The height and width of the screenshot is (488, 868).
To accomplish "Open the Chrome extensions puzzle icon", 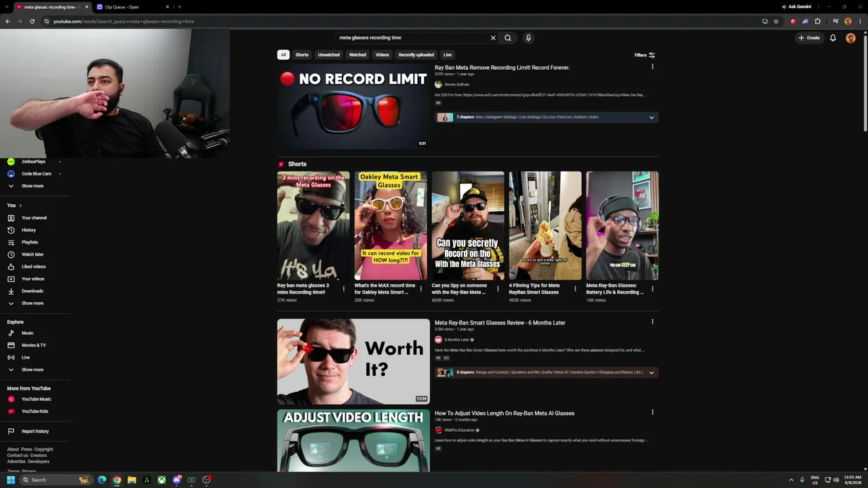I will pyautogui.click(x=818, y=21).
